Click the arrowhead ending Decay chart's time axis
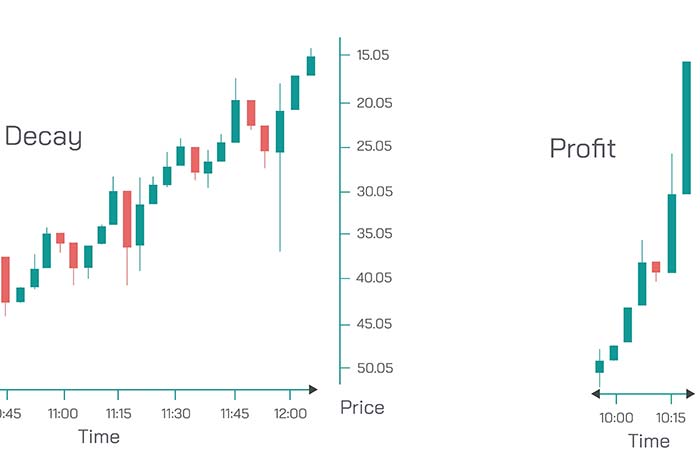 tap(313, 389)
